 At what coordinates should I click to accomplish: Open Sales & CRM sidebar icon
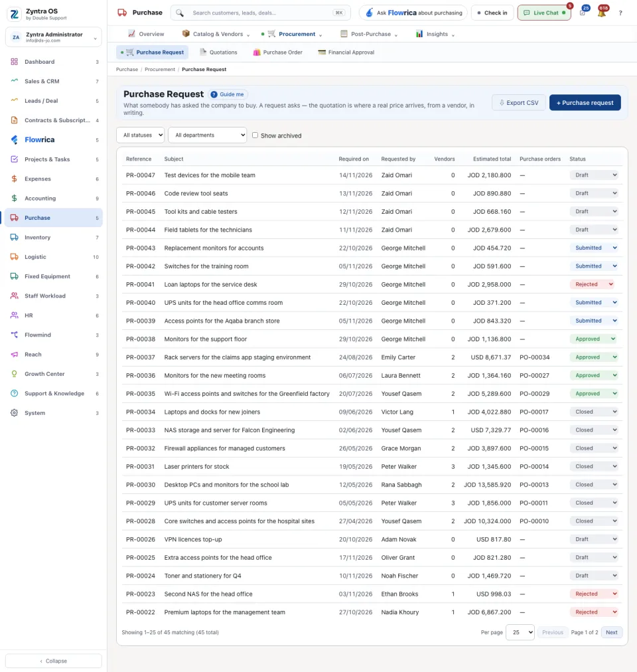[14, 81]
